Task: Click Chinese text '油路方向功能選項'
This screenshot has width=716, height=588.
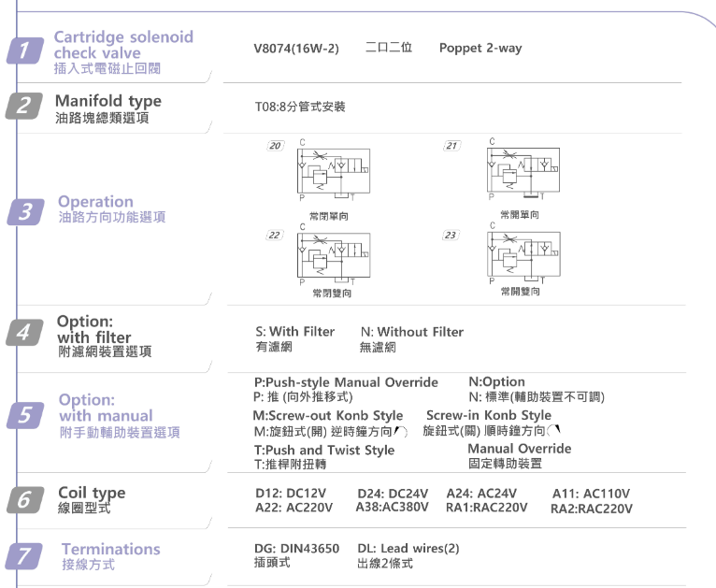Action: coord(112,217)
